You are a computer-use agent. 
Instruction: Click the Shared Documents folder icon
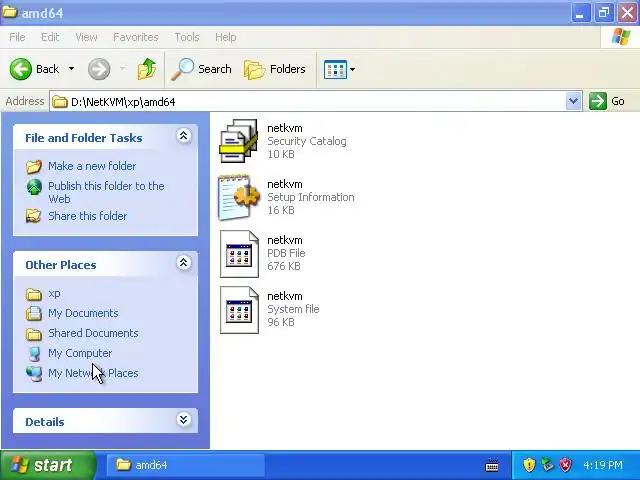pos(34,334)
